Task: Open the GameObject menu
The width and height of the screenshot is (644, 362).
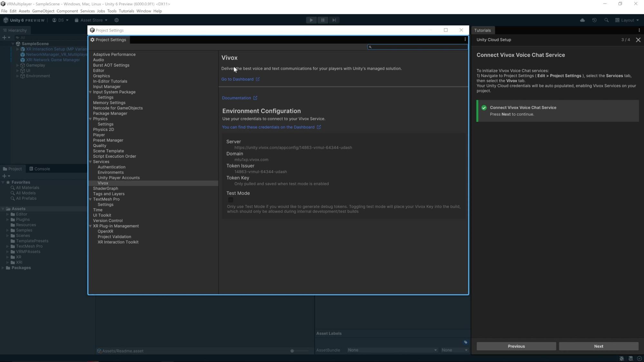Action: (x=43, y=11)
